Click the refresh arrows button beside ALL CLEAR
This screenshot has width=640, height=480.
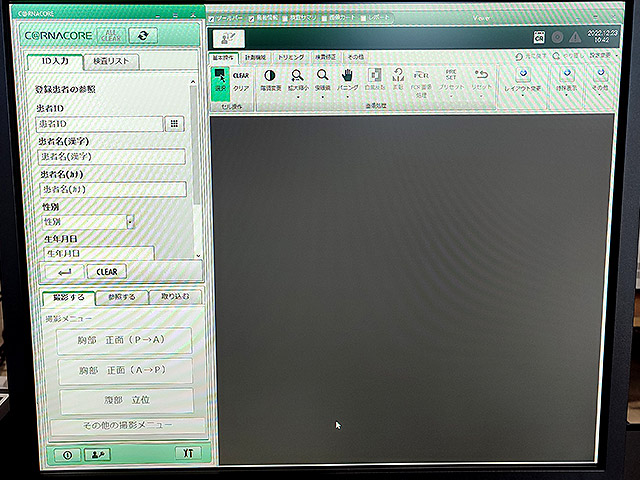(x=143, y=36)
